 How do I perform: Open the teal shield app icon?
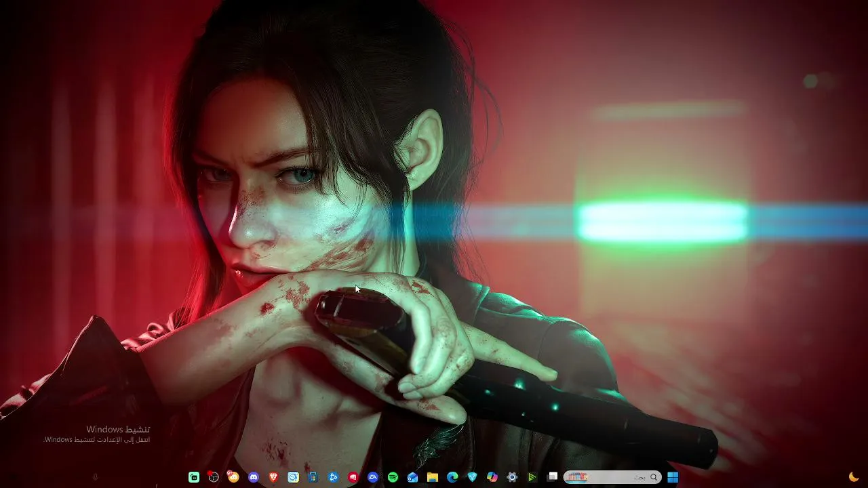pyautogui.click(x=472, y=477)
